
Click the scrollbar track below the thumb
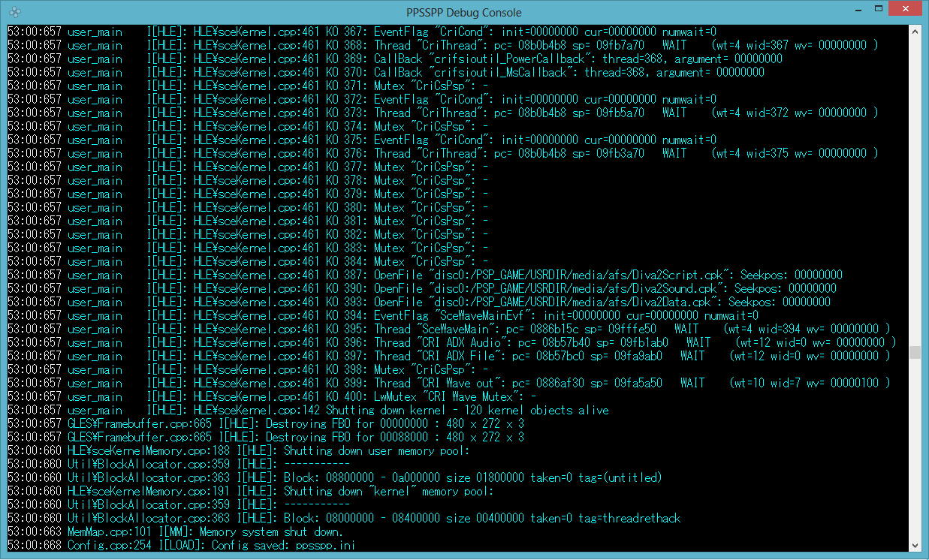914,449
